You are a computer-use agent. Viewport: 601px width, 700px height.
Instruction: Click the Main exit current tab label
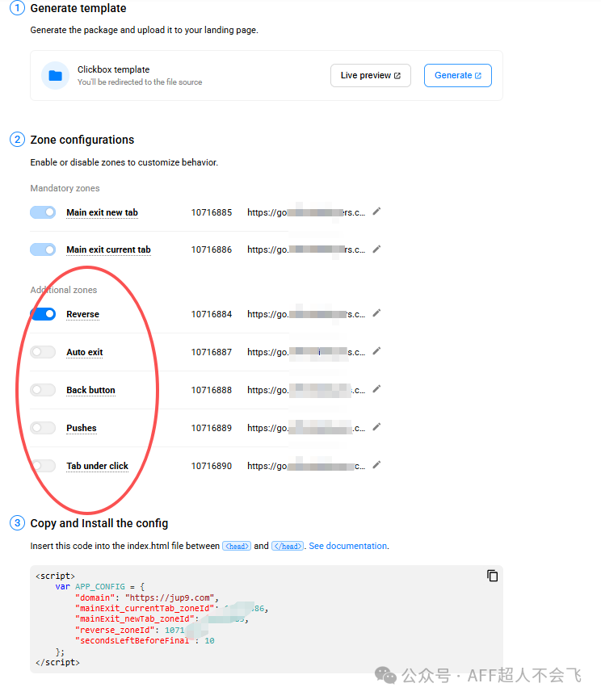[x=108, y=249]
